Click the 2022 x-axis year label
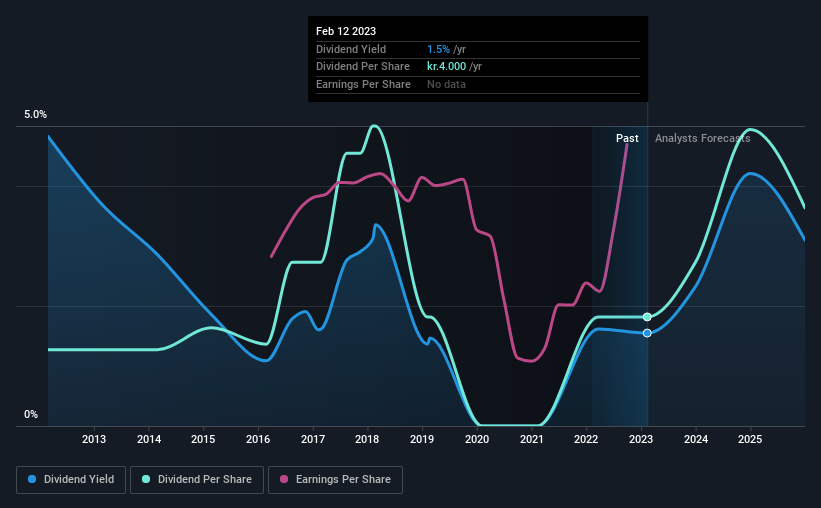Screen dimensions: 821x508 coord(586,439)
